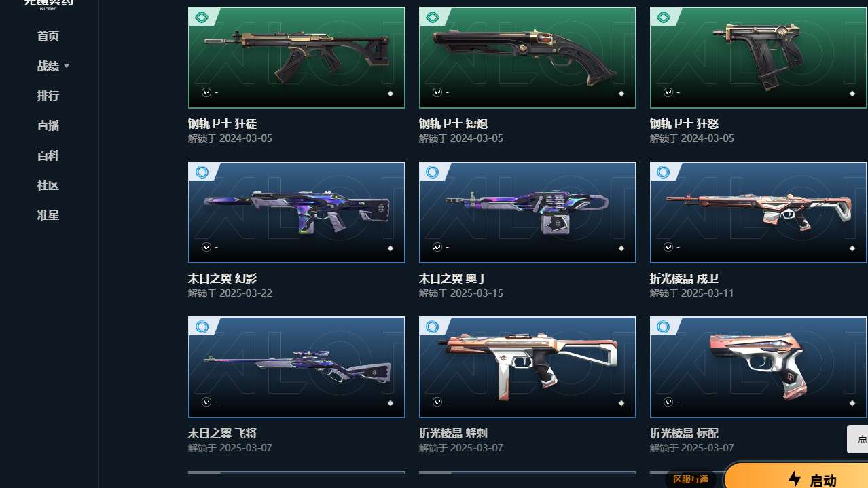
Task: Click the diamond icon on 末日之翼 飞将 card
Action: [390, 403]
